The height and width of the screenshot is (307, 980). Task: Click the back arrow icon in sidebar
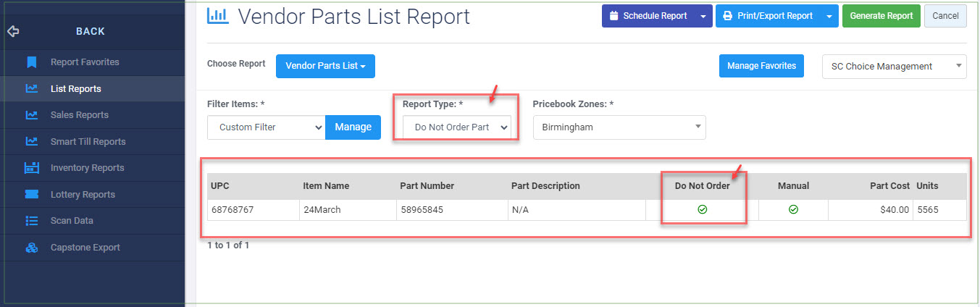pos(12,31)
